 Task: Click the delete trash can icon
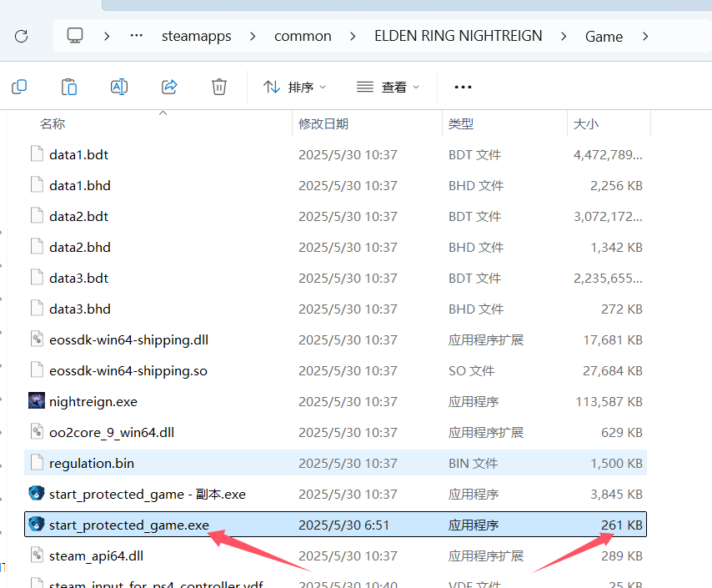[x=219, y=87]
